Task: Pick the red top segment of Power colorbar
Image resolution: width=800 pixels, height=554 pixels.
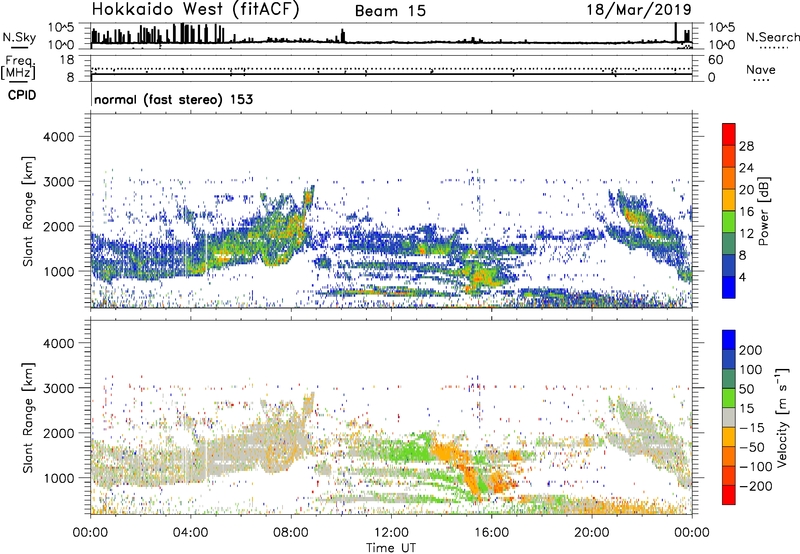Action: click(729, 134)
